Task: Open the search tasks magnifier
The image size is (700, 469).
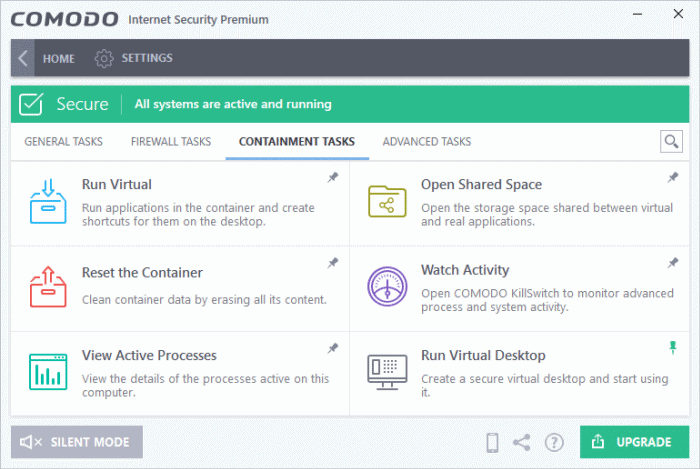Action: (x=671, y=141)
